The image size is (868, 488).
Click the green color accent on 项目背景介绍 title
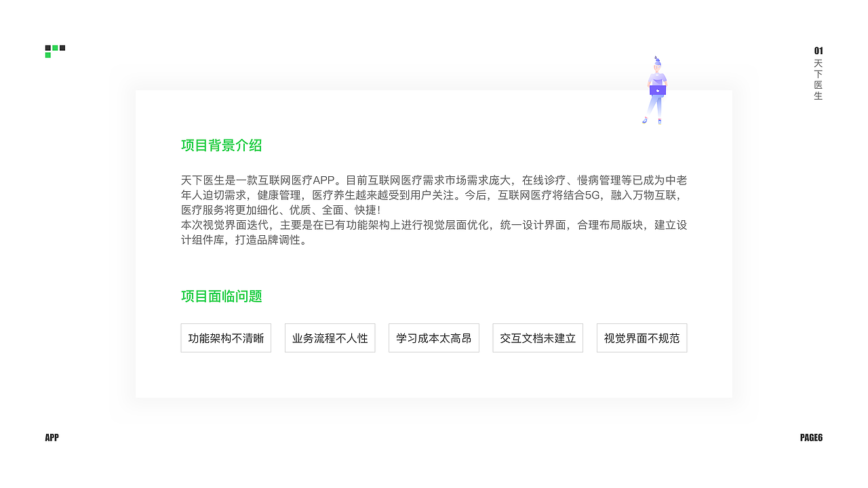click(222, 145)
